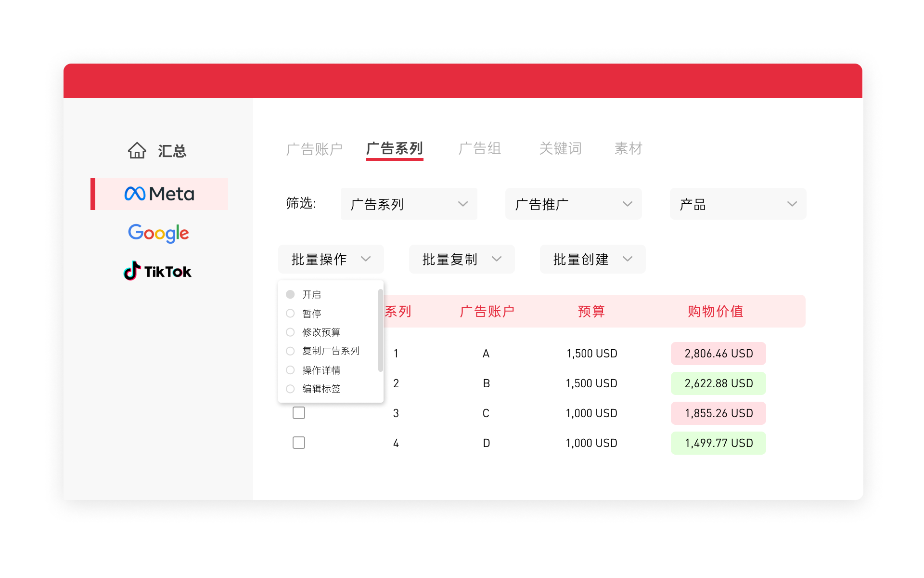This screenshot has height=578, width=924.
Task: Open the 汇总 summary page label
Action: pyautogui.click(x=172, y=151)
